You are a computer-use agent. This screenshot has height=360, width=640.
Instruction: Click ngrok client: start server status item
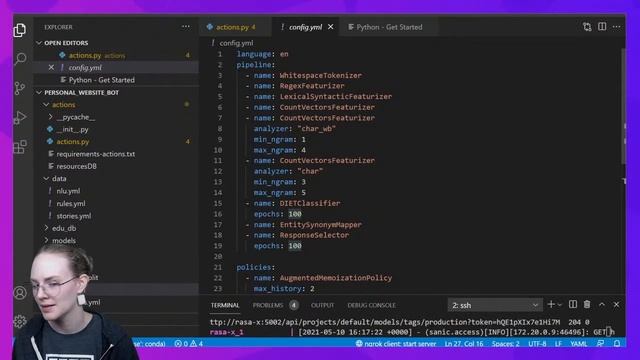coord(396,344)
